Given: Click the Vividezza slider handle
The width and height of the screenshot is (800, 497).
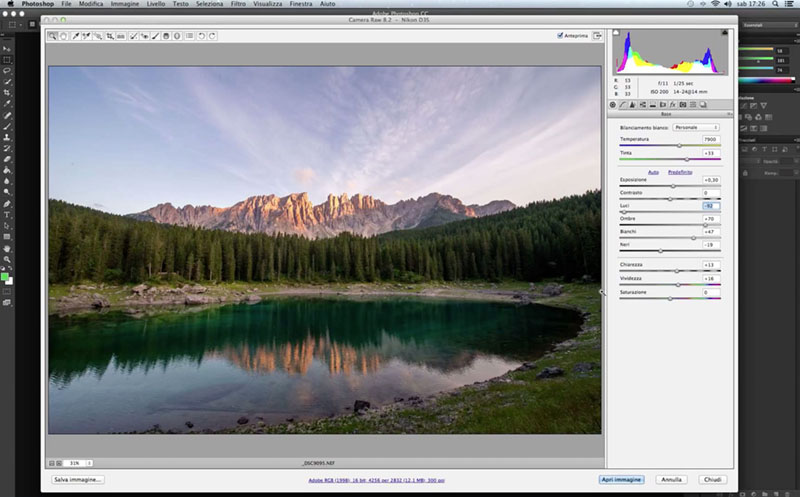Looking at the screenshot, I should [x=678, y=285].
